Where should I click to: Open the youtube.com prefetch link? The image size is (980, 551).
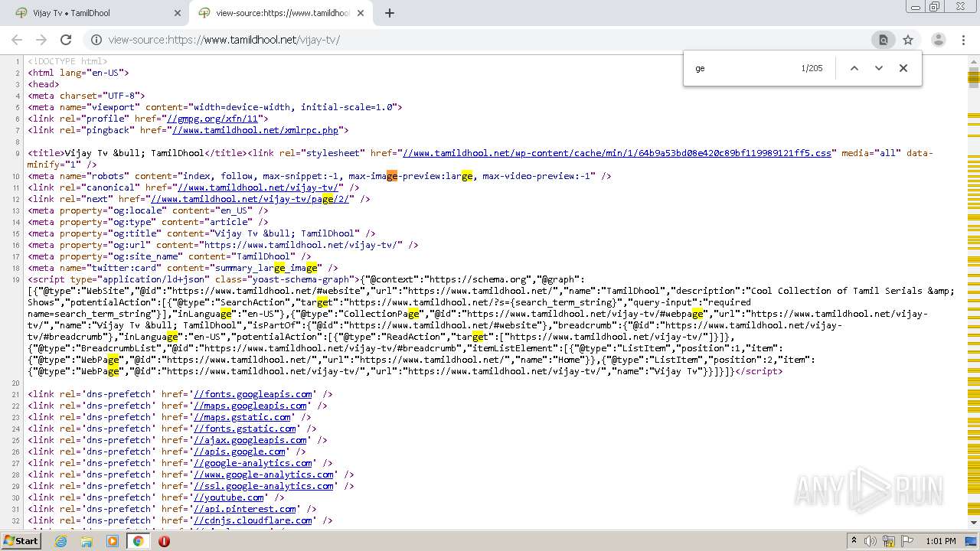[x=228, y=497]
